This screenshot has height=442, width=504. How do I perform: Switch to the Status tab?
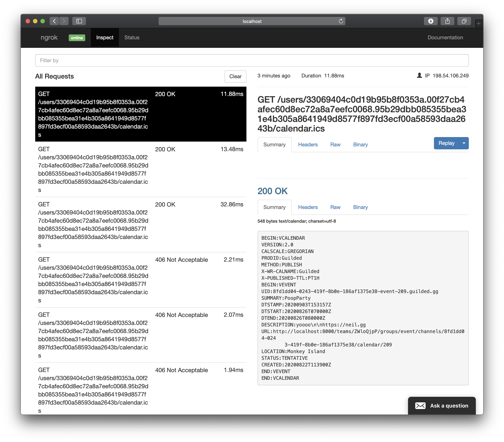[132, 37]
